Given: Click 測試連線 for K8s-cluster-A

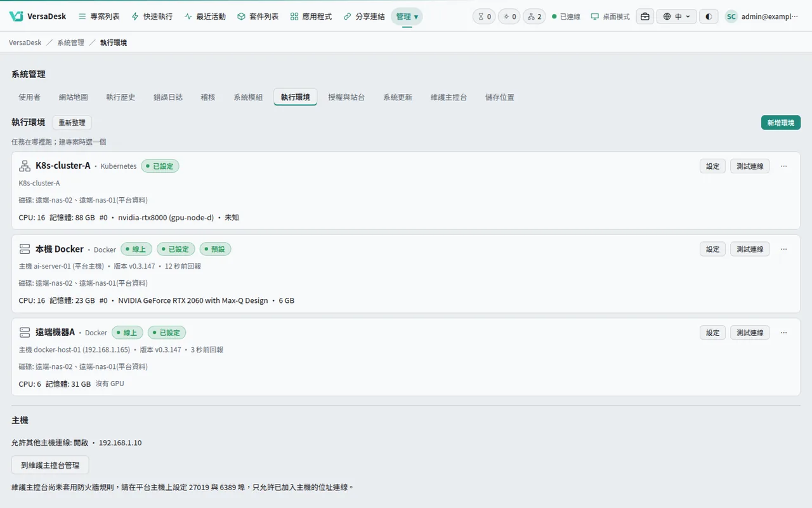Looking at the screenshot, I should pyautogui.click(x=750, y=166).
